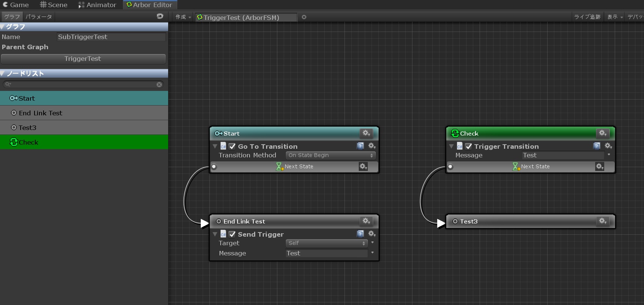Viewport: 644px width, 305px height.
Task: Click the ライブ追跡 toolbar button
Action: [x=587, y=17]
